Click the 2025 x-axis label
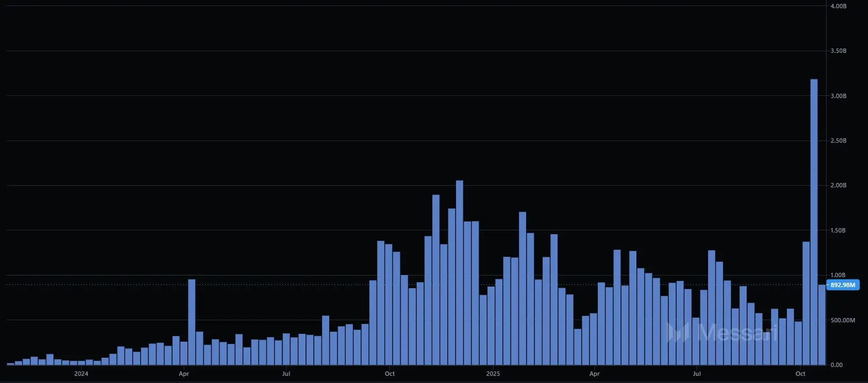 click(x=493, y=374)
